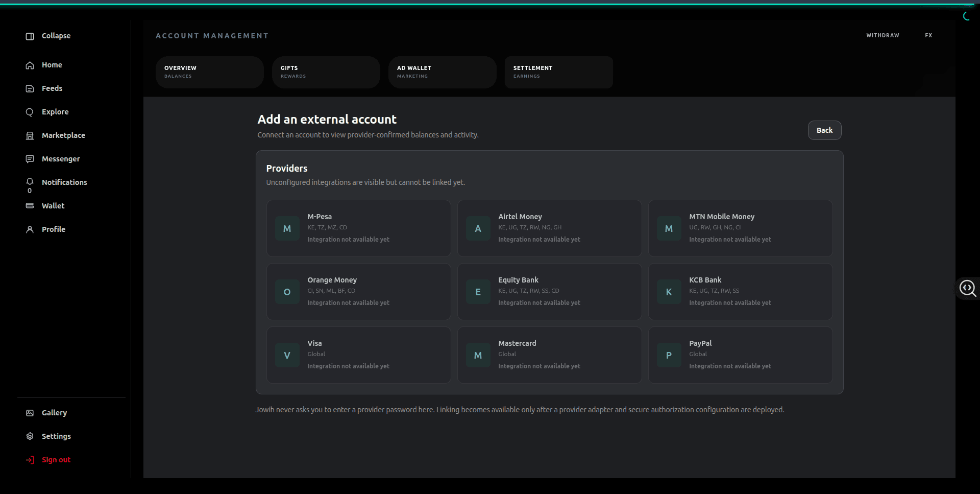Click the Collapse label text

click(x=56, y=36)
